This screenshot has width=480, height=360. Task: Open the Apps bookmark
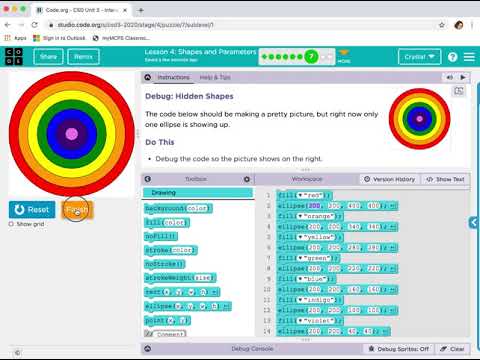(15, 38)
